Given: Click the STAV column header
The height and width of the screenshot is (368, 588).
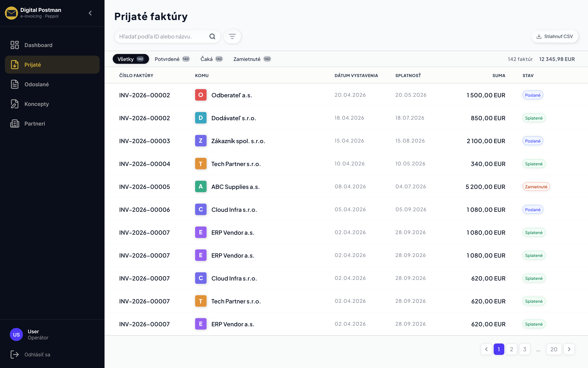Looking at the screenshot, I should (x=528, y=75).
